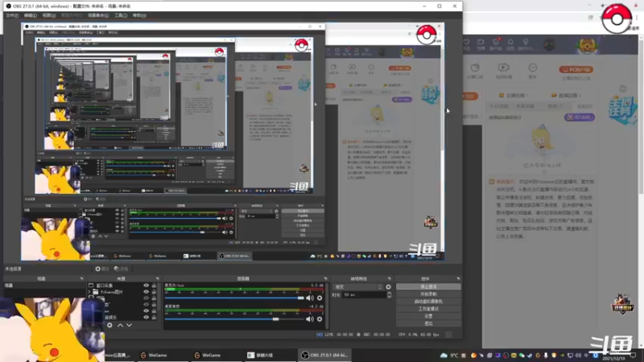Toggle the lock on the fourth source row
Viewport: 644px width, 362px height.
tap(154, 305)
